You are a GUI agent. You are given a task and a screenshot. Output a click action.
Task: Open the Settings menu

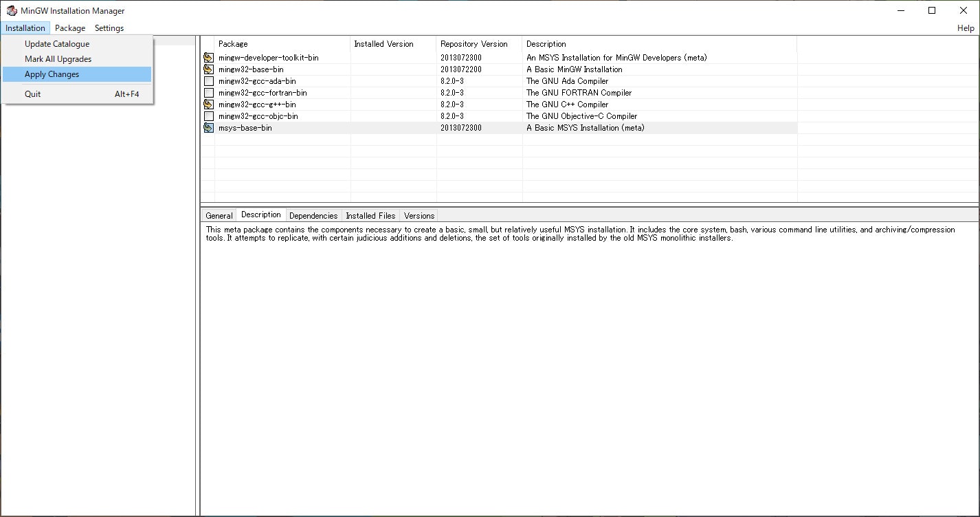109,28
